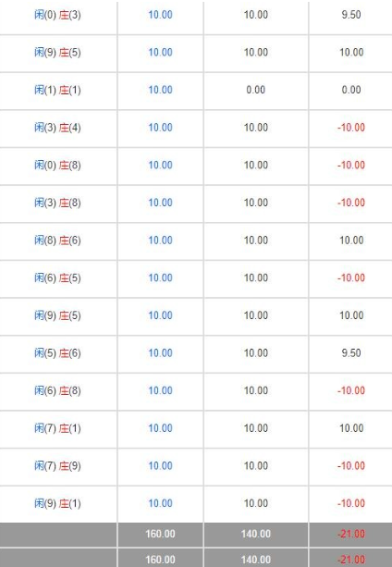Select the 闲(7) 庄(1) result cell
392x567 pixels.
pos(57,429)
